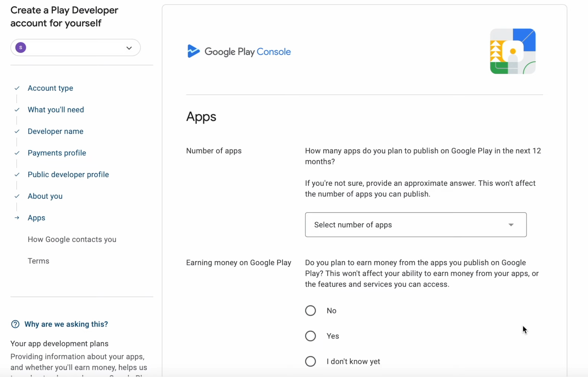588x377 pixels.
Task: Click the colorful illustration in header
Action: 513,51
